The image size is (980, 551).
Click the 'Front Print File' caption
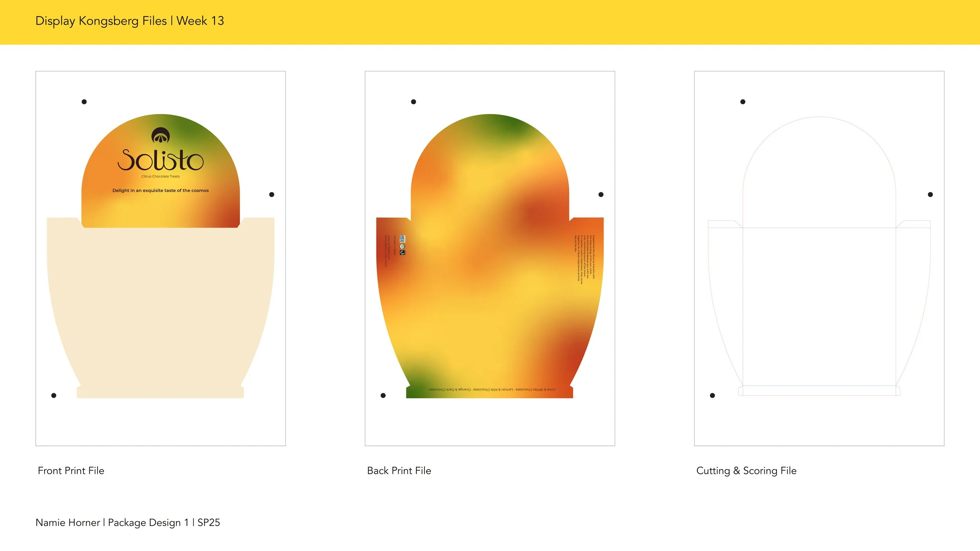71,471
